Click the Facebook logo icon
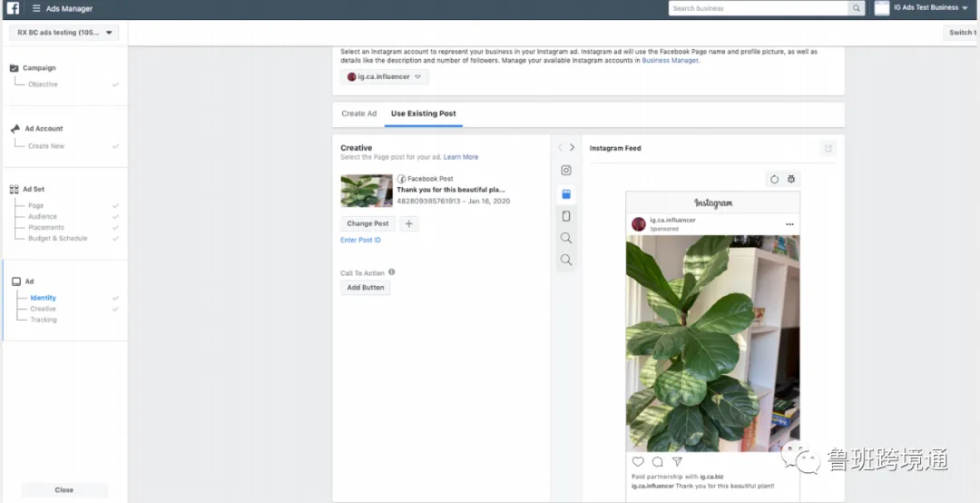This screenshot has width=980, height=503. pos(13,8)
